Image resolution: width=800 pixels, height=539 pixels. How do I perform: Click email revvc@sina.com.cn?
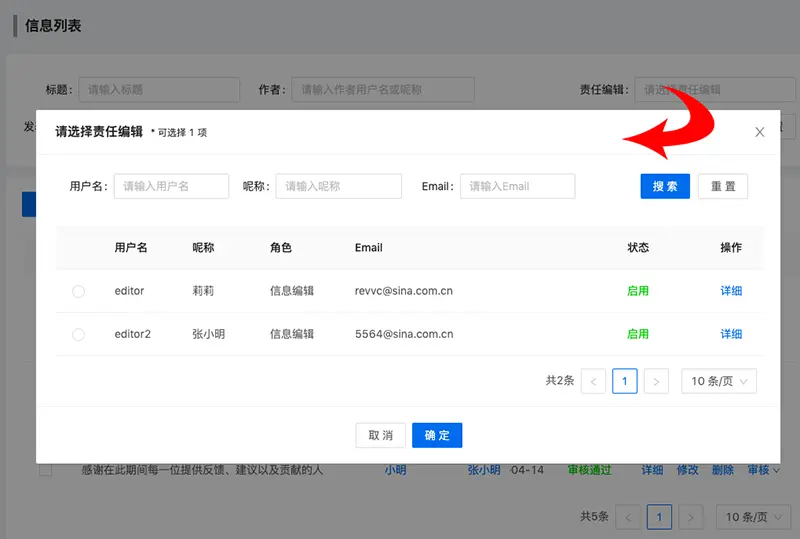(404, 291)
